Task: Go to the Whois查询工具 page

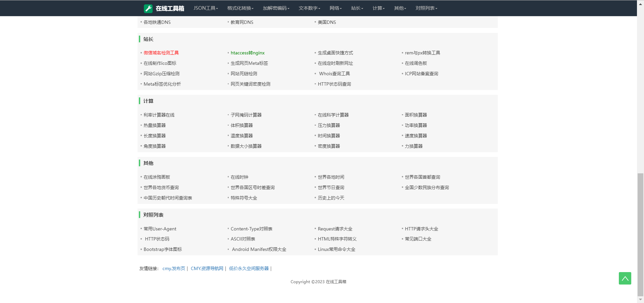Action: tap(334, 74)
